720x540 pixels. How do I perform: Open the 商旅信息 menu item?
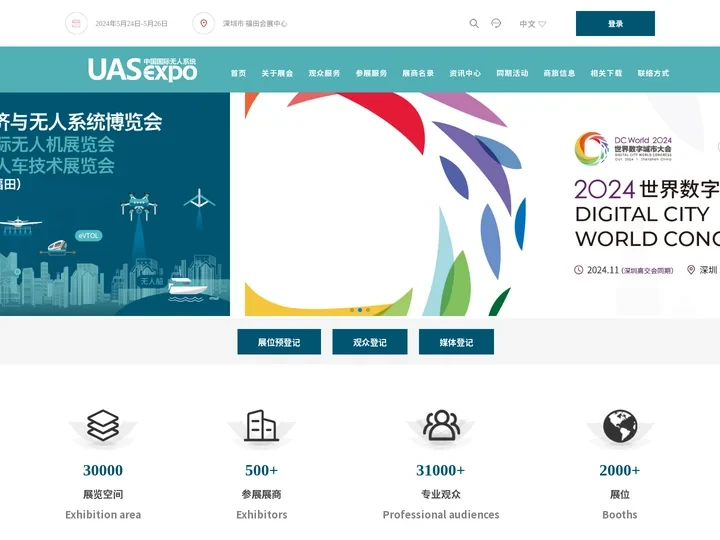pos(559,73)
